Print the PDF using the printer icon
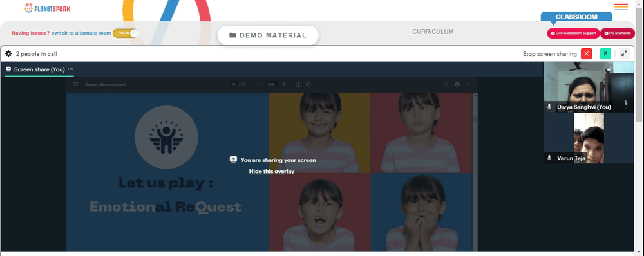 457,84
